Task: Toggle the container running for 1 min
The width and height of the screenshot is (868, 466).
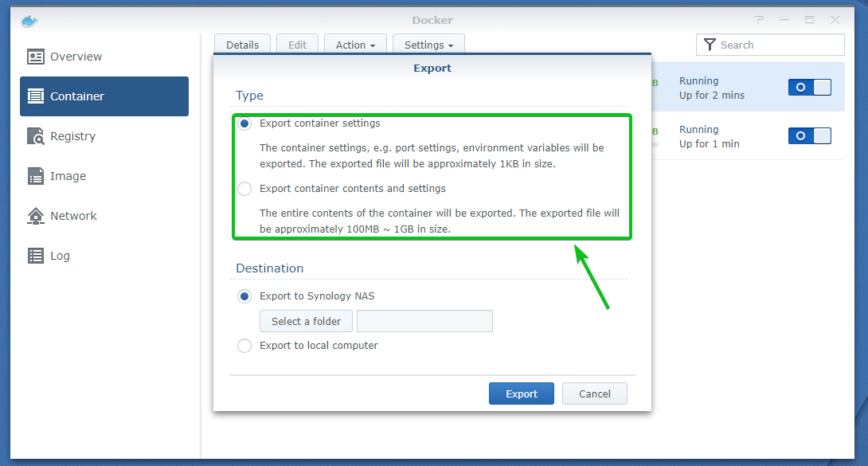Action: pos(809,136)
